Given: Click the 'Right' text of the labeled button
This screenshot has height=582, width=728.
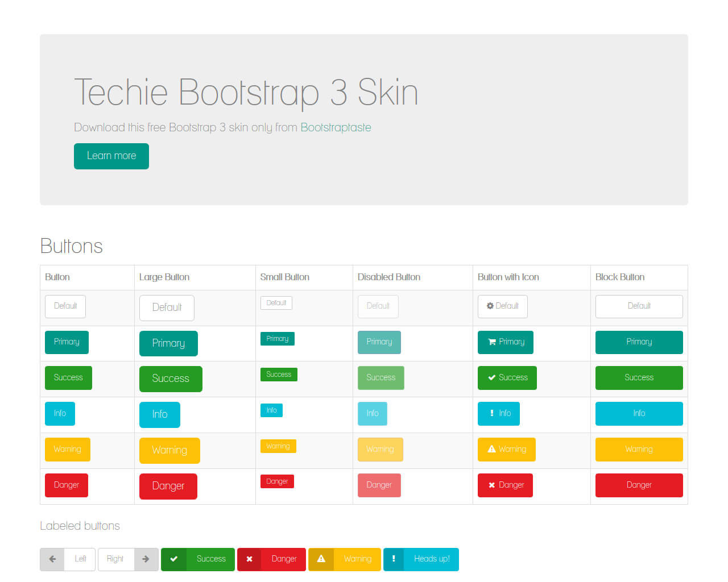Looking at the screenshot, I should 115,559.
